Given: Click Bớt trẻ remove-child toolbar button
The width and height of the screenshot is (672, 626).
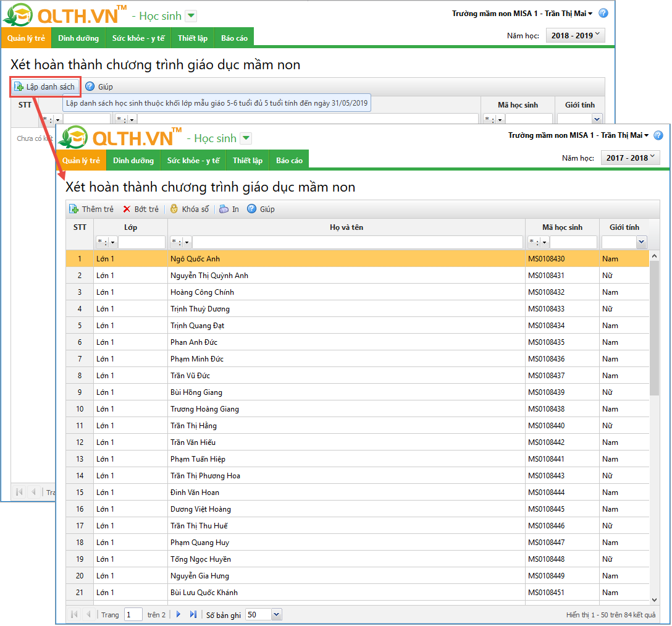Looking at the screenshot, I should 141,209.
